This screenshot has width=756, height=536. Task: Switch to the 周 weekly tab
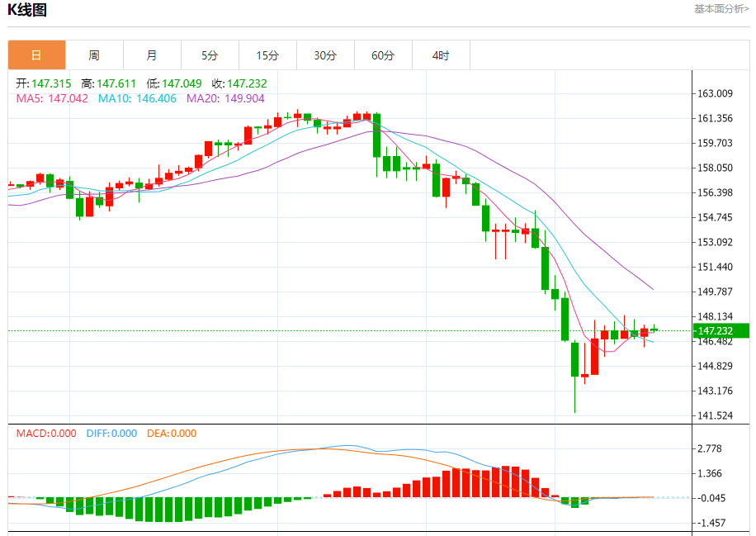click(94, 55)
